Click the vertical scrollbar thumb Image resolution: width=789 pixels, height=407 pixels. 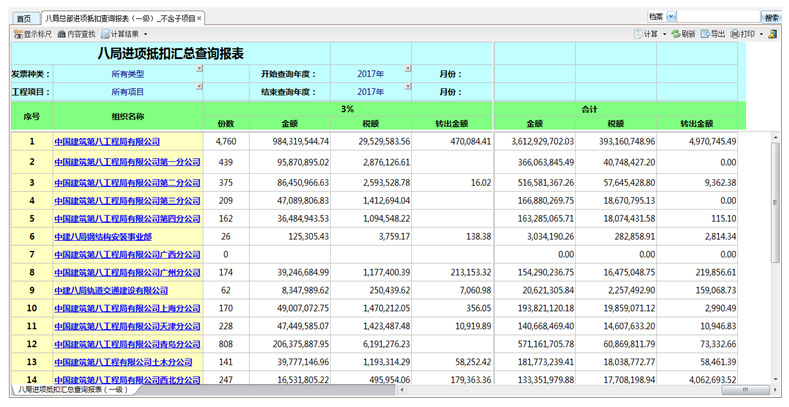[x=775, y=201]
